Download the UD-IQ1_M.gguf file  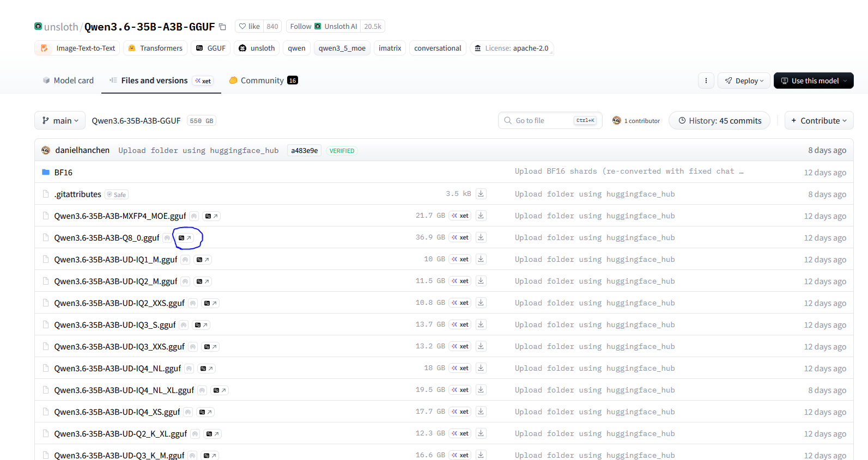point(481,259)
